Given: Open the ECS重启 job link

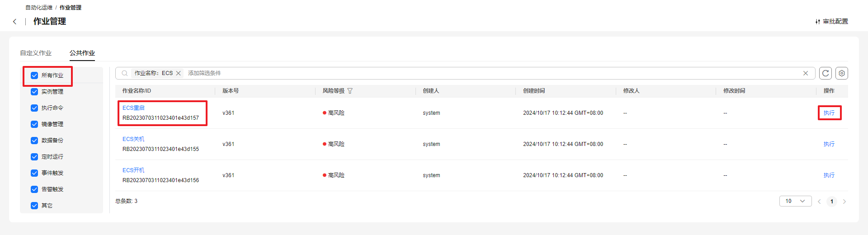Looking at the screenshot, I should (x=133, y=108).
